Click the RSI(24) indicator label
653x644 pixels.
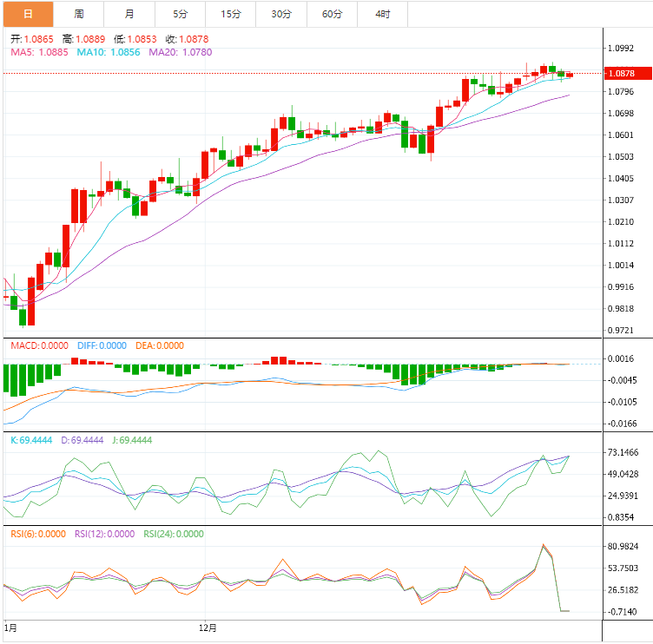point(174,534)
